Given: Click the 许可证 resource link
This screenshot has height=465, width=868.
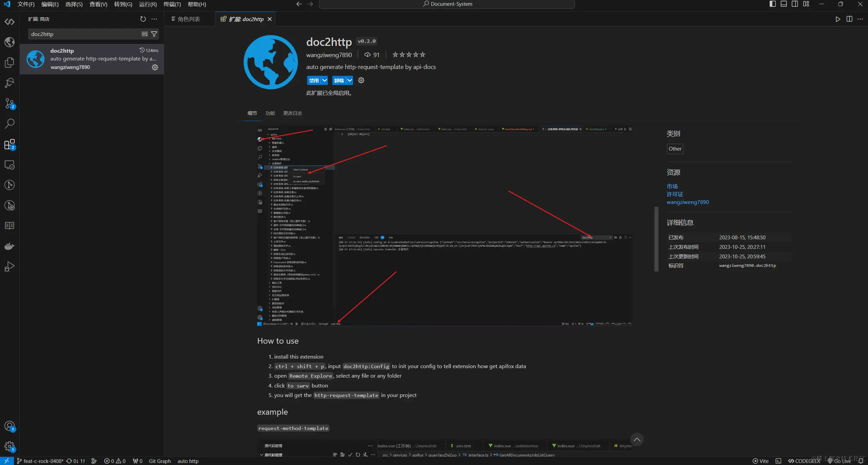Looking at the screenshot, I should (x=675, y=194).
